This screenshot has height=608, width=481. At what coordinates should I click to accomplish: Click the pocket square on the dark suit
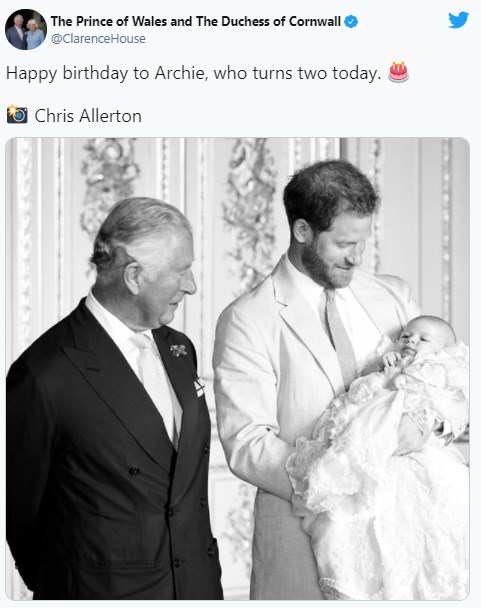199,387
